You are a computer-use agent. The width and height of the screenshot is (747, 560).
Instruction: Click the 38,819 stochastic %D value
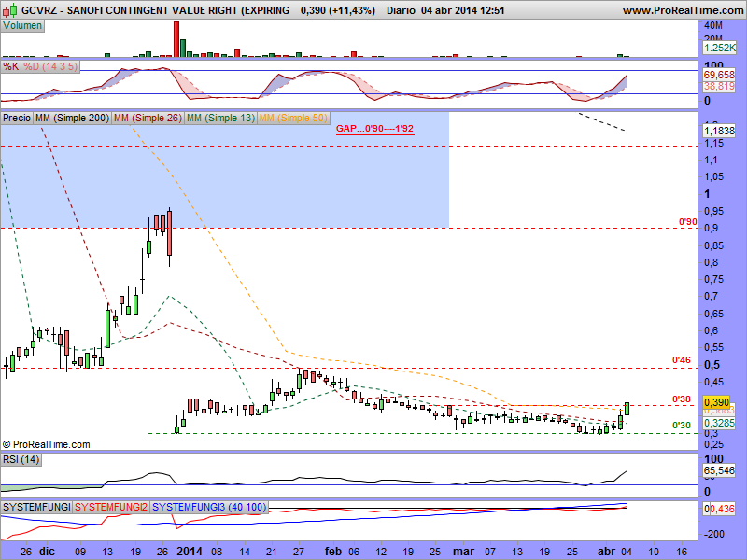pyautogui.click(x=719, y=87)
